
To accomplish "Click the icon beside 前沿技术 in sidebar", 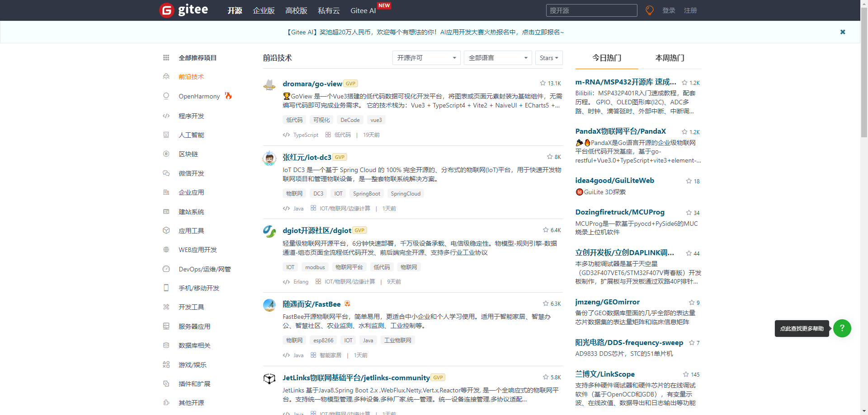I will pos(166,77).
